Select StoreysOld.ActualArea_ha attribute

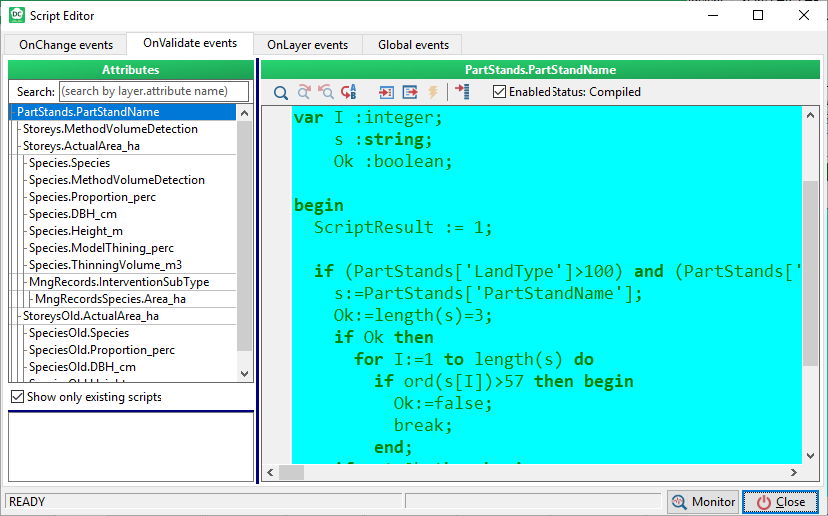point(91,316)
